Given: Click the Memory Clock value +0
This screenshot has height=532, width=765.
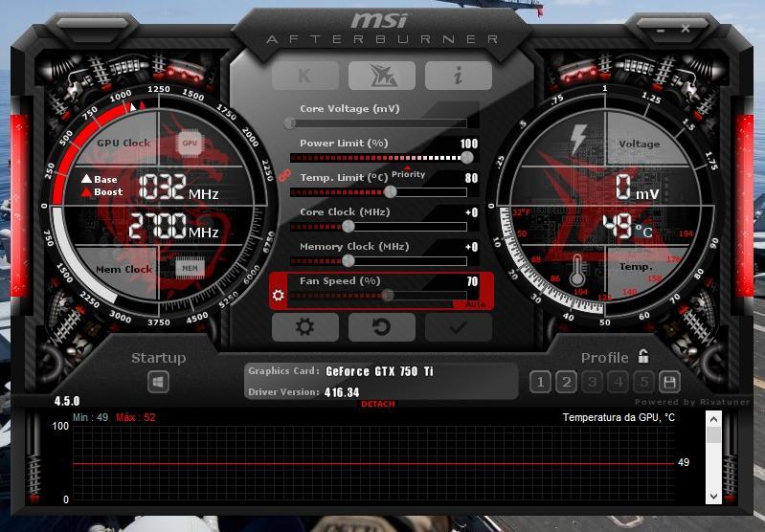Looking at the screenshot, I should coord(472,247).
